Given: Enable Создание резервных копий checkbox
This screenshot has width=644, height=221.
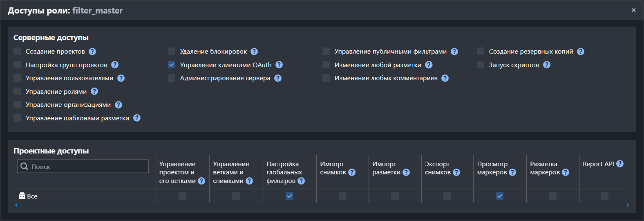Looking at the screenshot, I should pos(481,52).
